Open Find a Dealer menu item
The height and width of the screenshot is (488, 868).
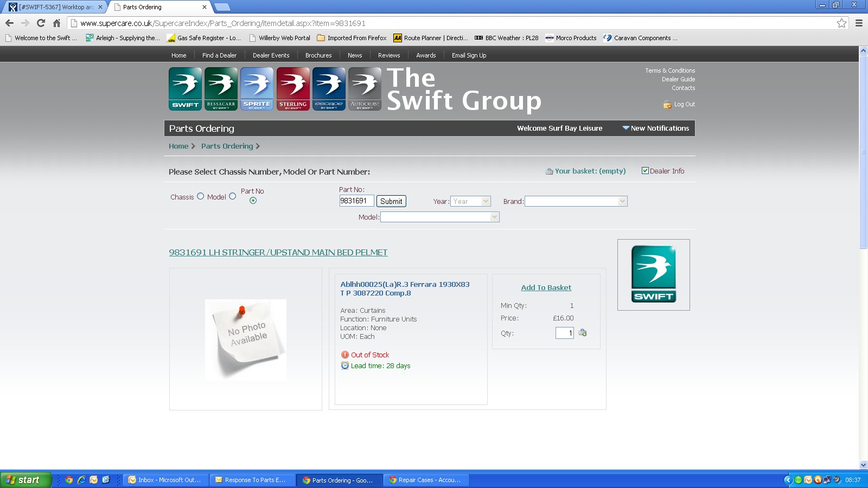(219, 55)
